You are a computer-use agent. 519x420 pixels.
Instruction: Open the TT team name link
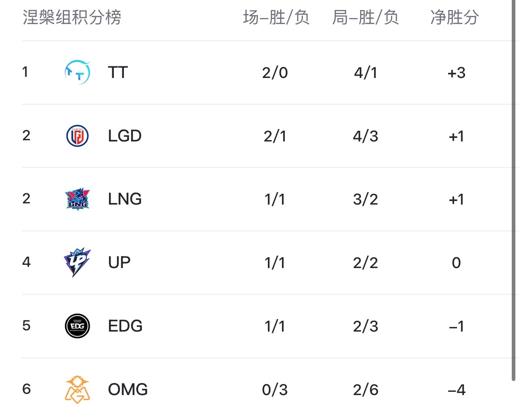pyautogui.click(x=118, y=73)
